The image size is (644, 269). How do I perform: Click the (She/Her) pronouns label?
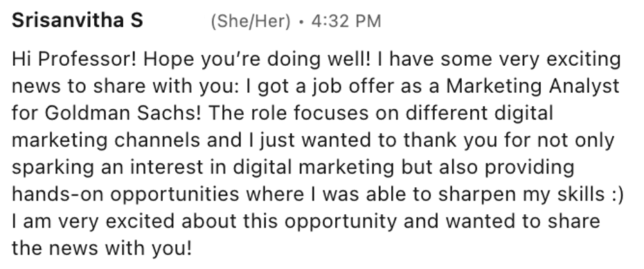coord(251,21)
